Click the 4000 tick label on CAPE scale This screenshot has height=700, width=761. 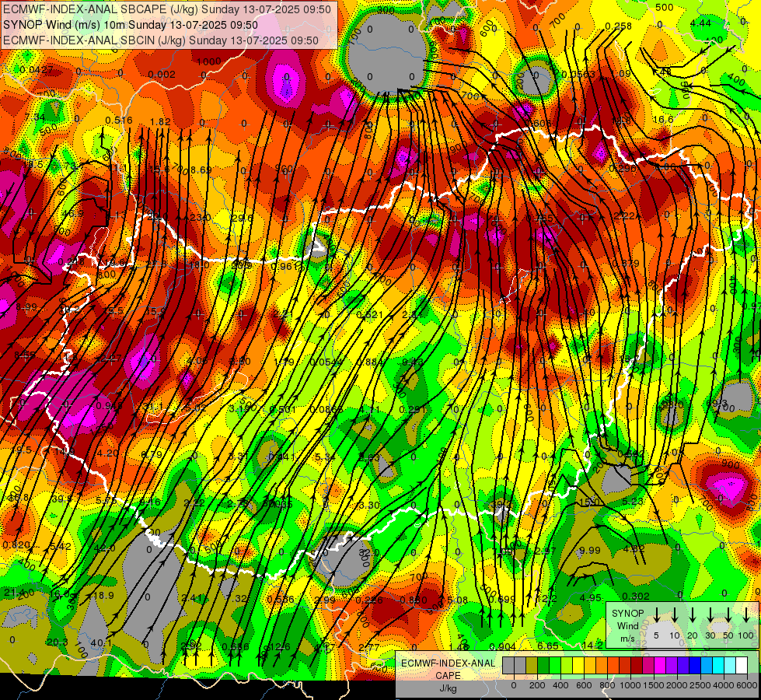pyautogui.click(x=724, y=685)
